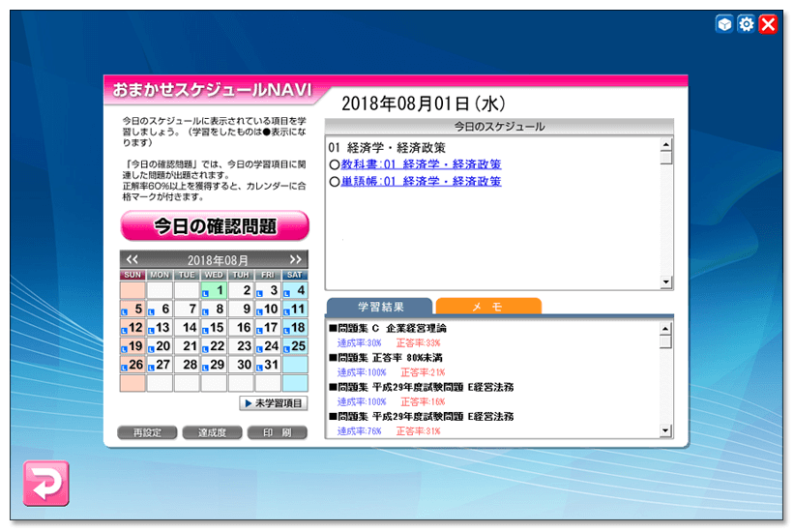
Task: Start 今日の確認問題 quiz
Action: (215, 226)
